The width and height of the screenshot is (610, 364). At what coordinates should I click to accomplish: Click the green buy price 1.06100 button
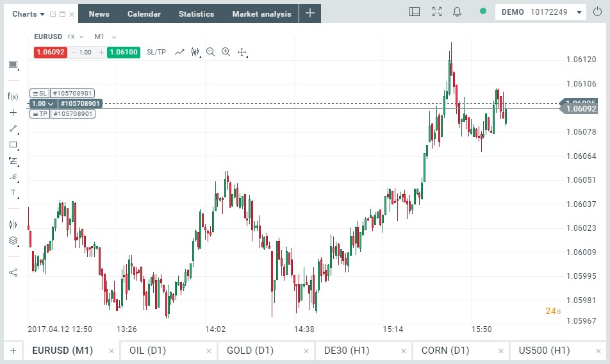[x=123, y=52]
